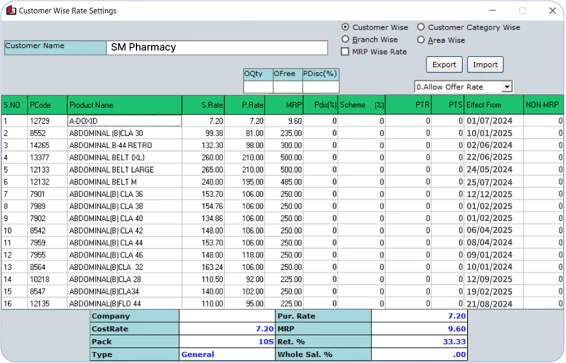
Task: Click the PCode column header
Action: [47, 105]
